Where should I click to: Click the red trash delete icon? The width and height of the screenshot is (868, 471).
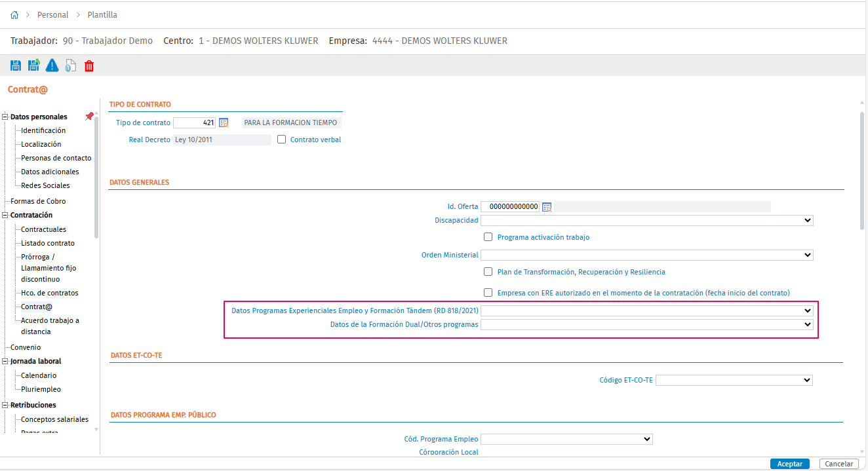(89, 66)
